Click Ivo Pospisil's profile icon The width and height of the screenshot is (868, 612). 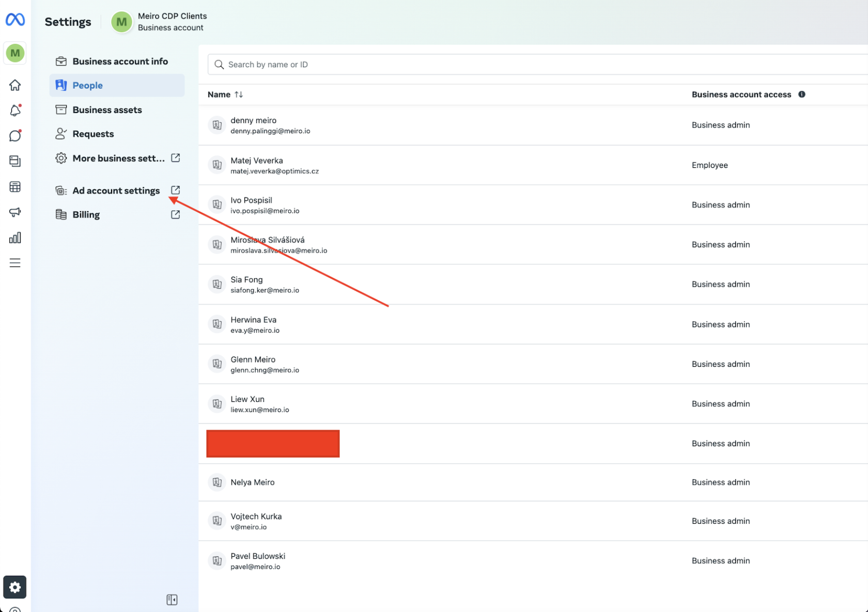(x=217, y=205)
